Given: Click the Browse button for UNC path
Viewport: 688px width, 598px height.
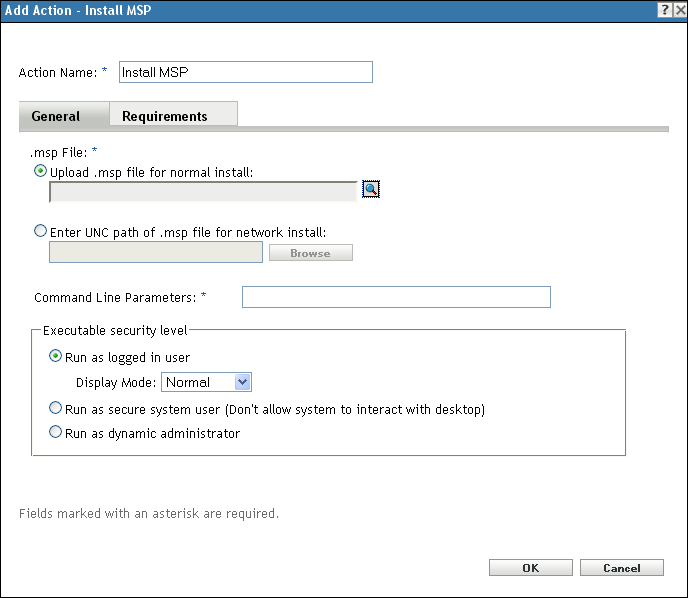Looking at the screenshot, I should (x=310, y=253).
